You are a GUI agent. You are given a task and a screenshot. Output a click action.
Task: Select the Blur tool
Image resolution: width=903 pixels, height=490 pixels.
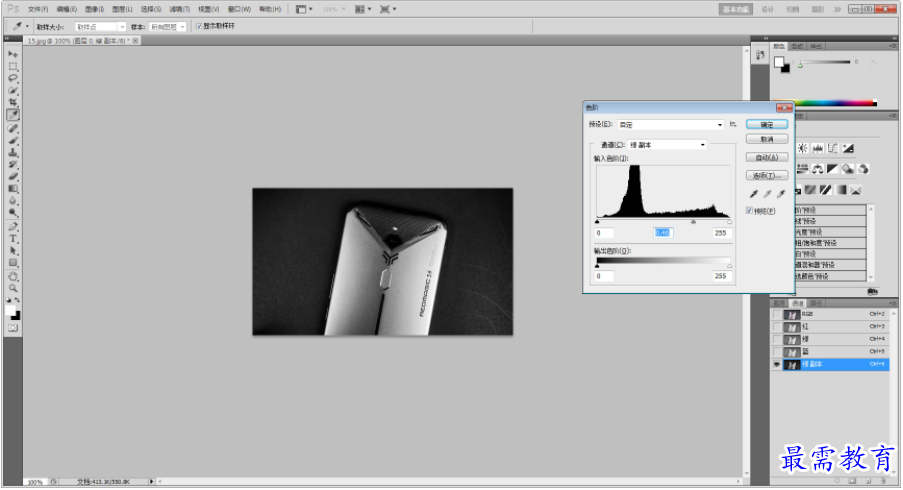coord(13,200)
